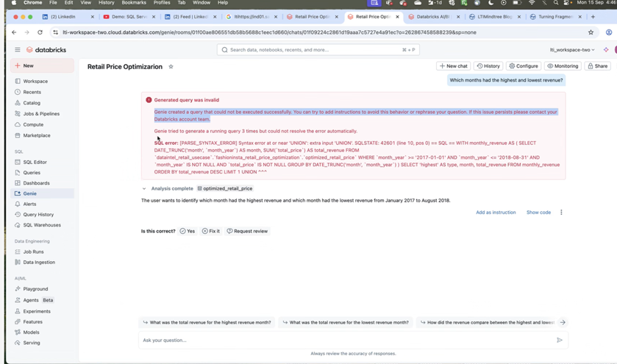The image size is (617, 364).
Task: Select Yes for Is this correct
Action: click(188, 231)
